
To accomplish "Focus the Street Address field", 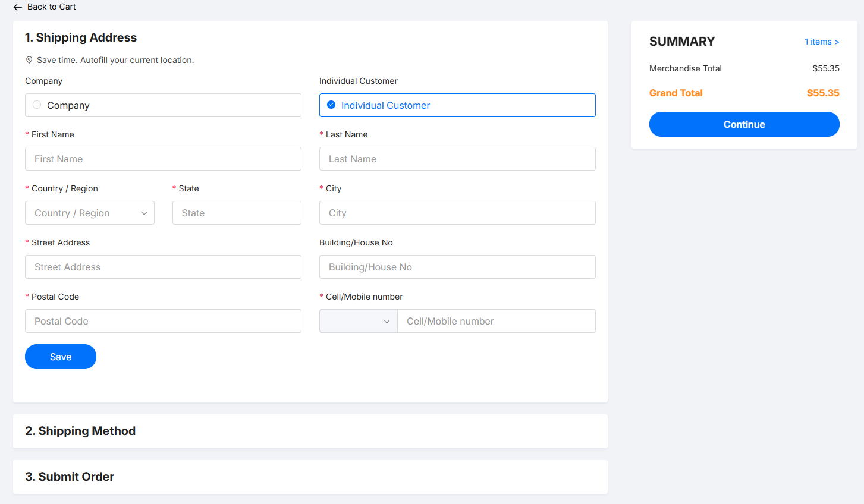I will 163,267.
